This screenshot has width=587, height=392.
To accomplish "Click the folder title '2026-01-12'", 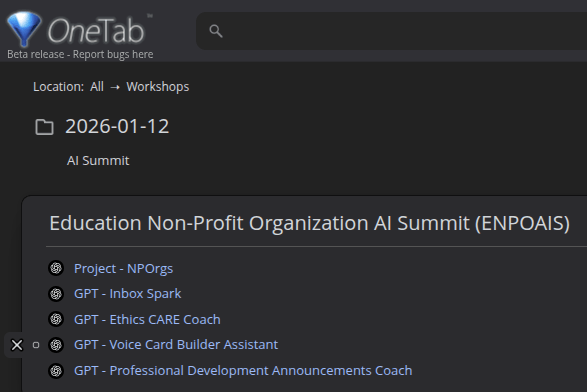I will (117, 126).
